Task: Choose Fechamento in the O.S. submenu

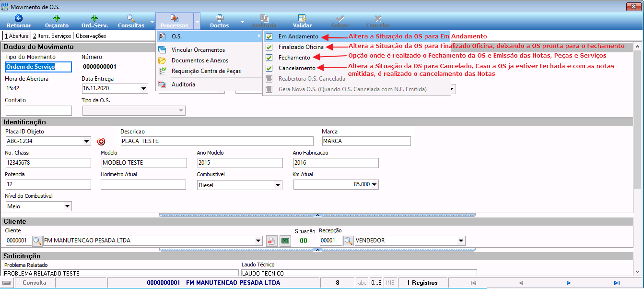Action: coord(294,58)
